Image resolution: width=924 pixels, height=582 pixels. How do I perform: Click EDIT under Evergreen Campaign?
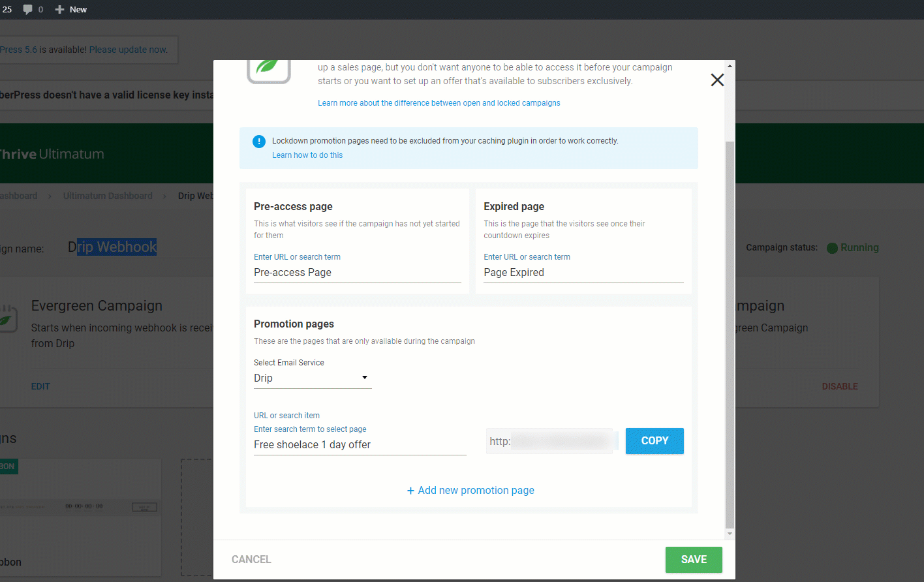[x=40, y=386]
